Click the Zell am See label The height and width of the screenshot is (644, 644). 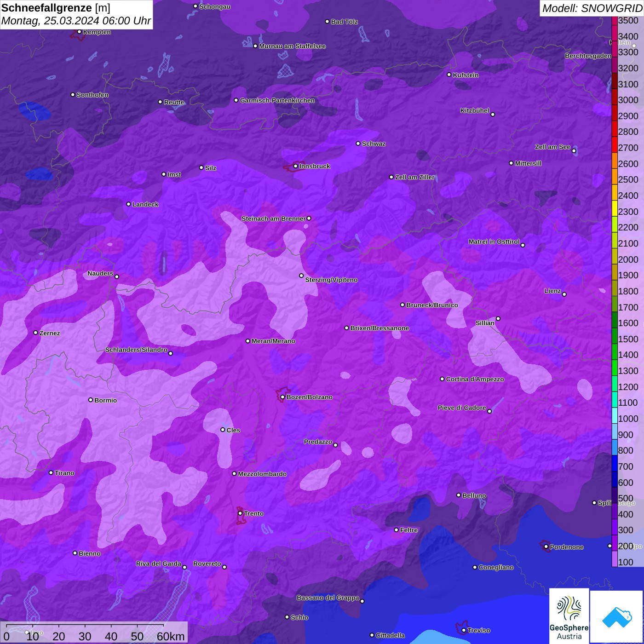(x=552, y=147)
